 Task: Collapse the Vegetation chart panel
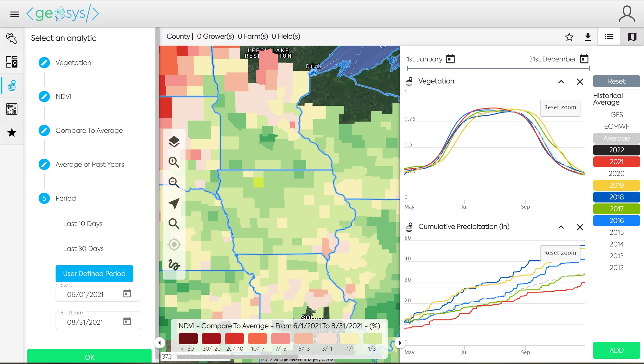pyautogui.click(x=561, y=82)
